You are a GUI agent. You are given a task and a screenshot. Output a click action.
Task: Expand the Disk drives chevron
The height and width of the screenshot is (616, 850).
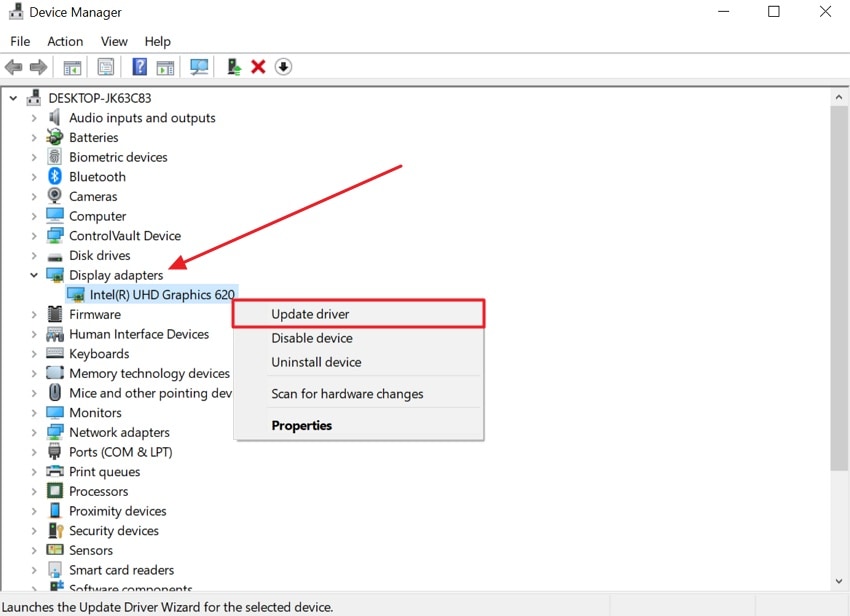click(34, 255)
